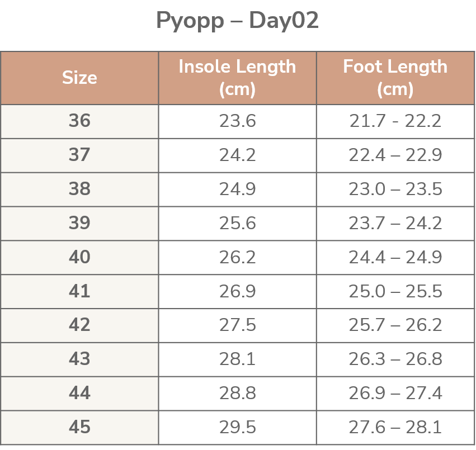Click the Pyopp – Day02 table title

(238, 21)
